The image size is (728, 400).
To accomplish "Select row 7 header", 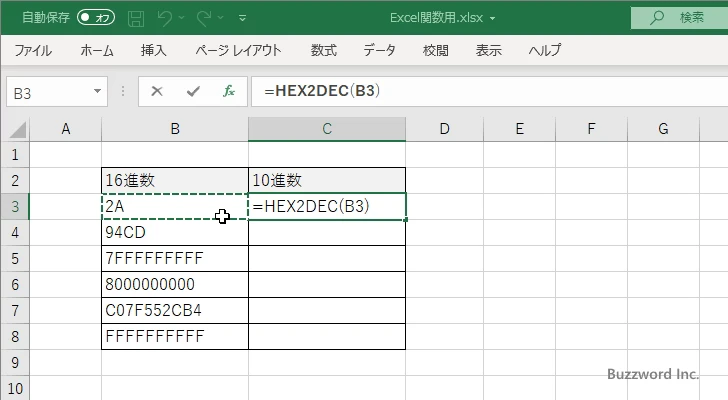I will pyautogui.click(x=15, y=310).
